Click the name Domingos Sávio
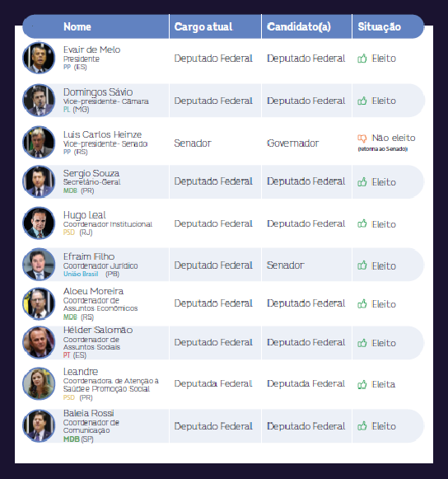 (98, 92)
